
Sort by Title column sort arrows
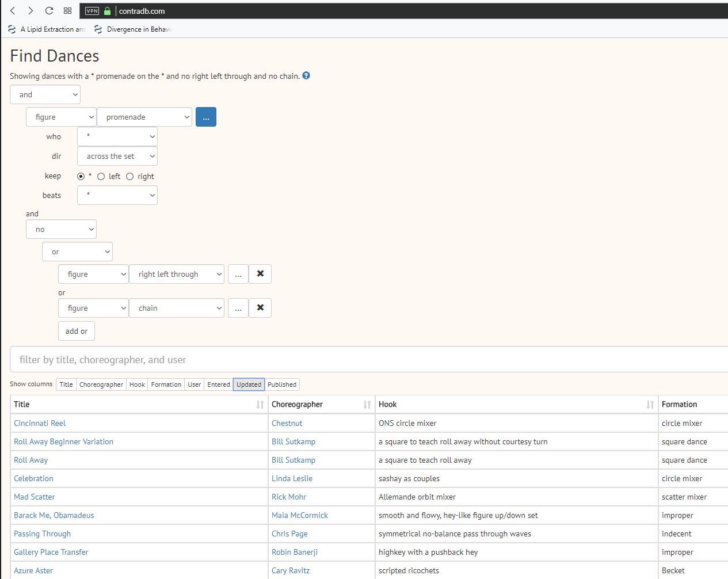point(260,405)
